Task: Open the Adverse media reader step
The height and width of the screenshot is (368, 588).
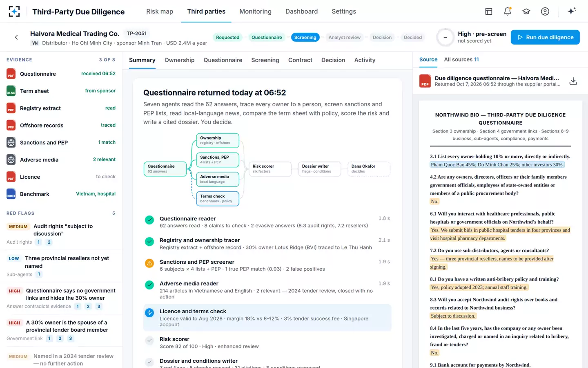Action: click(x=267, y=290)
